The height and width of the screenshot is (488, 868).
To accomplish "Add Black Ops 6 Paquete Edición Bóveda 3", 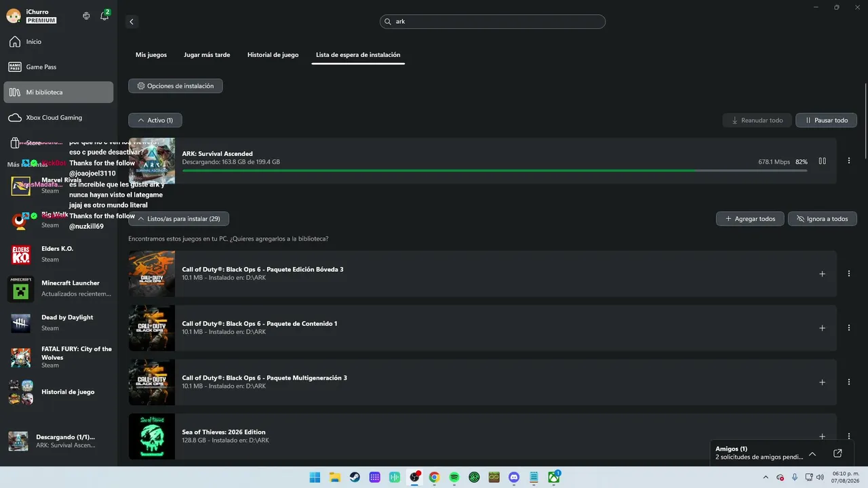I will (823, 274).
